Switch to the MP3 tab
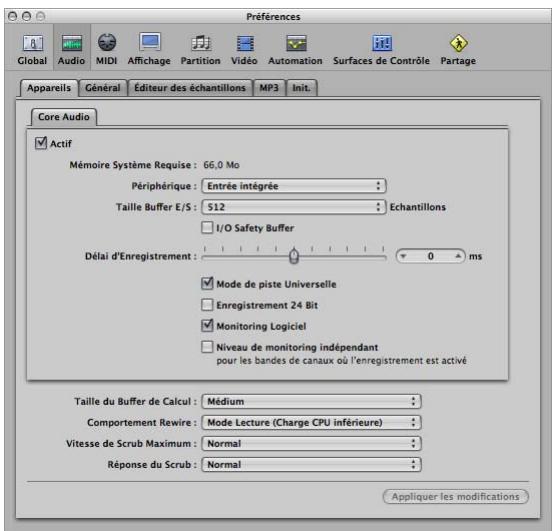 click(x=269, y=88)
